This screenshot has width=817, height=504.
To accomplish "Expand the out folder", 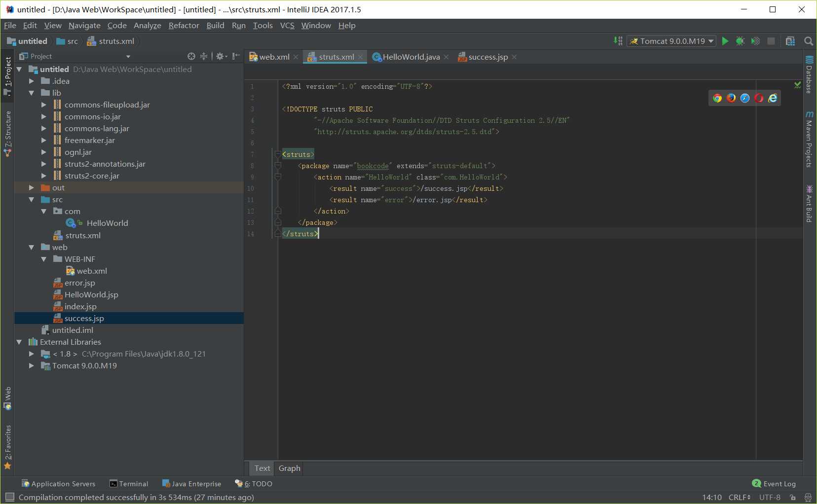I will tap(32, 188).
